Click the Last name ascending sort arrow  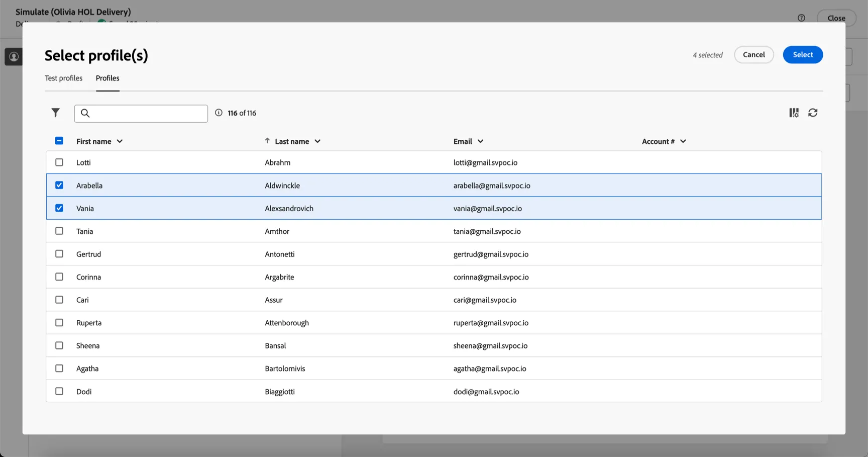(267, 141)
